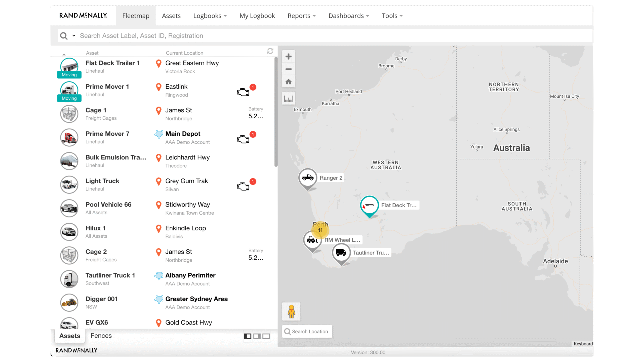
Task: Click Enkindle Loop location text
Action: [185, 228]
